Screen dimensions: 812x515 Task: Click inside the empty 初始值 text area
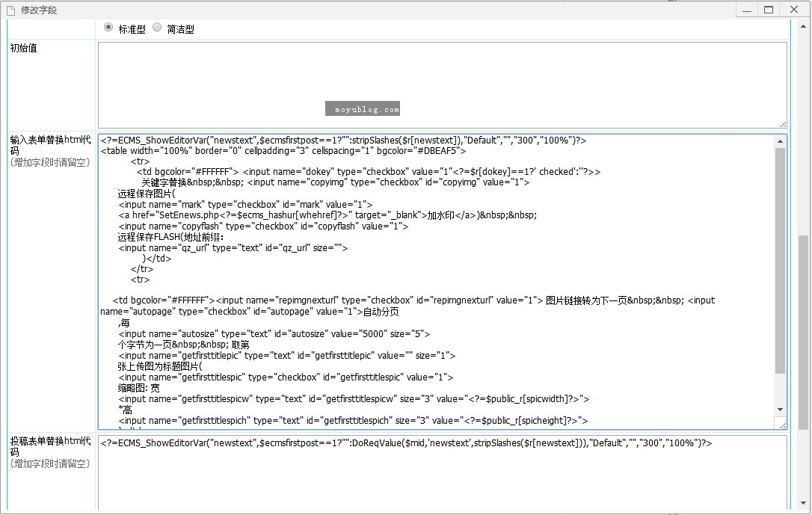(x=441, y=75)
